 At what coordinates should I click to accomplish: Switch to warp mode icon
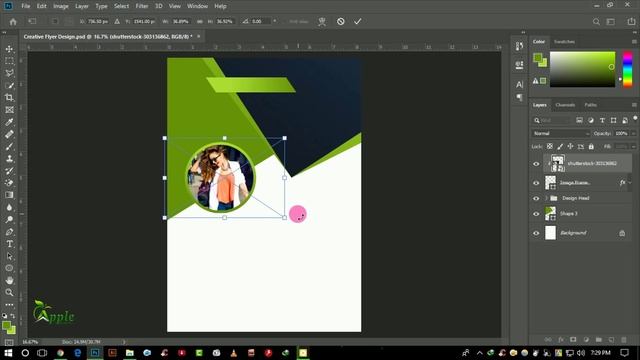tap(322, 21)
